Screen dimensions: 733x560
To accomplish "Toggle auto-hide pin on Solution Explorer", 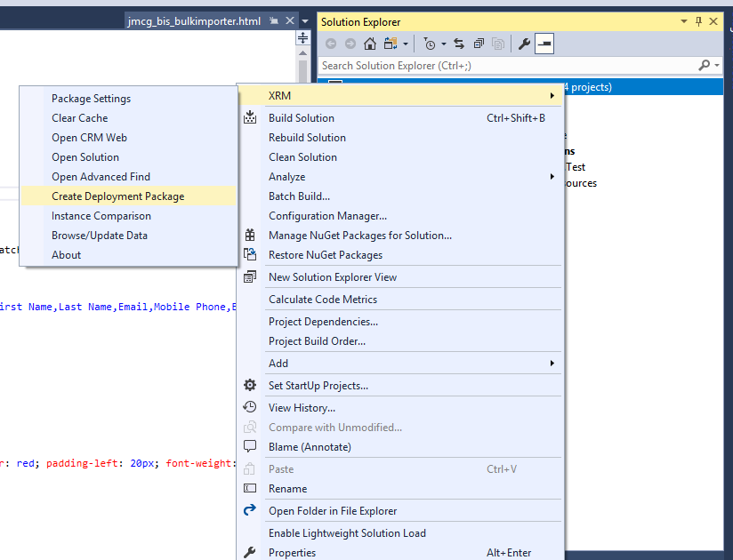I will (698, 21).
